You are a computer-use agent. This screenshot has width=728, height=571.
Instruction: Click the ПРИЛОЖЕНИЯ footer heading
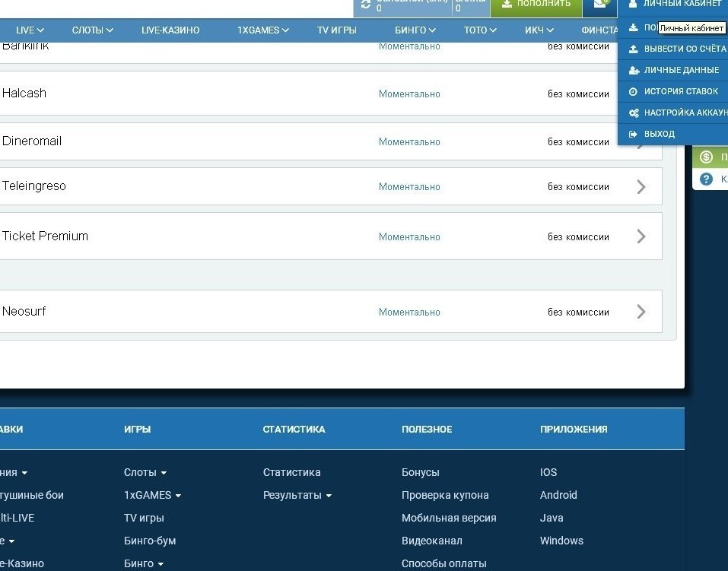[574, 429]
